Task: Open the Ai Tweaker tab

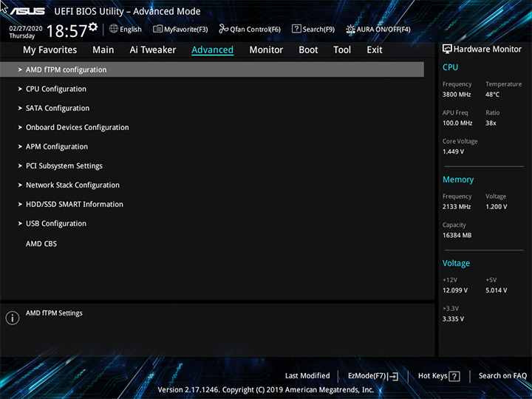Action: (x=153, y=50)
